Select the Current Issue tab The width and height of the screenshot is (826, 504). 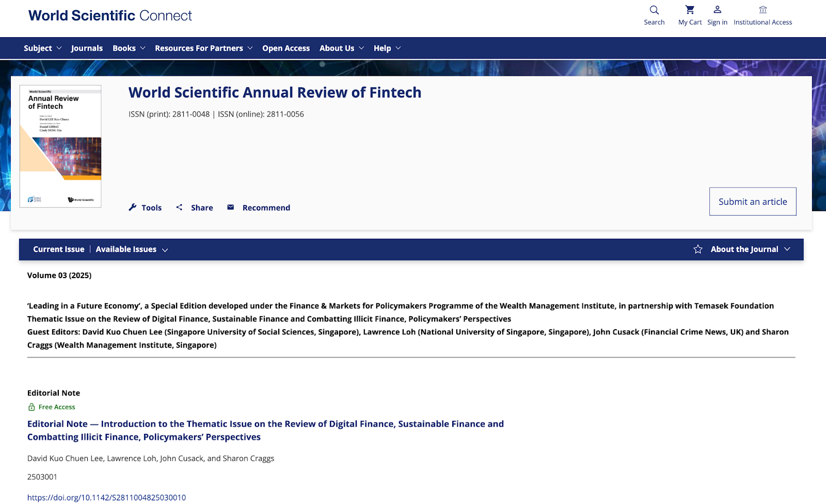[59, 250]
